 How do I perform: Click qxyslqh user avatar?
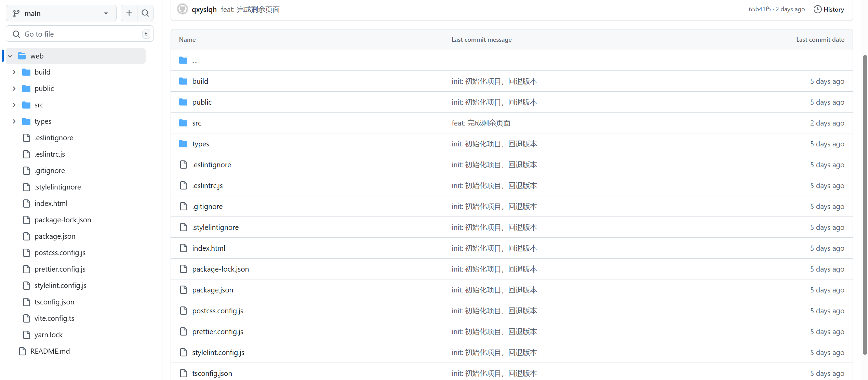[183, 9]
